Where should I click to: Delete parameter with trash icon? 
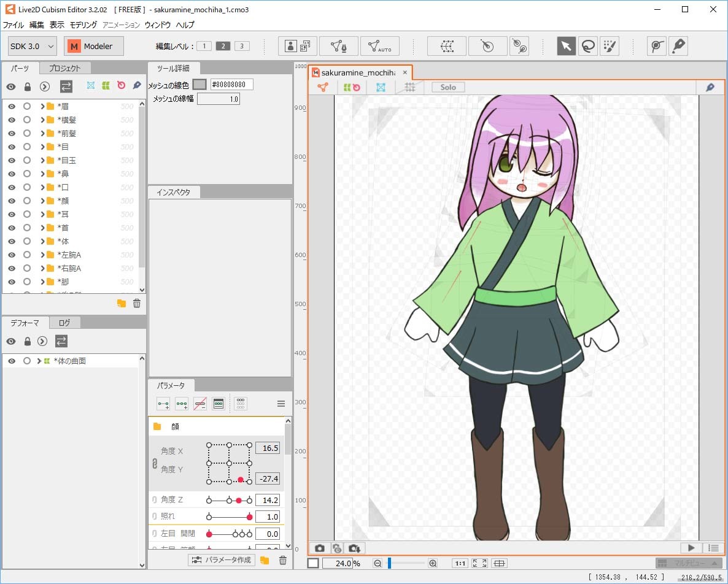pos(283,560)
